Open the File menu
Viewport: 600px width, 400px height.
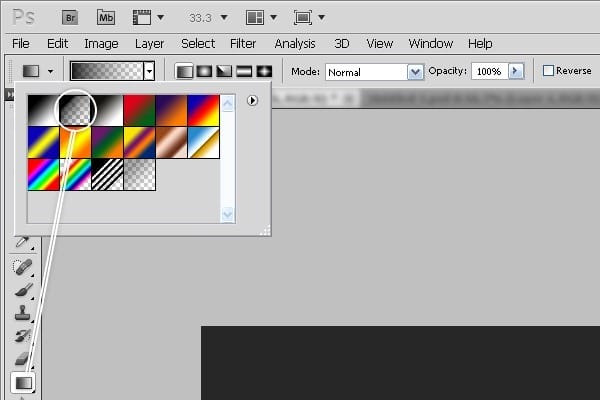click(x=21, y=44)
